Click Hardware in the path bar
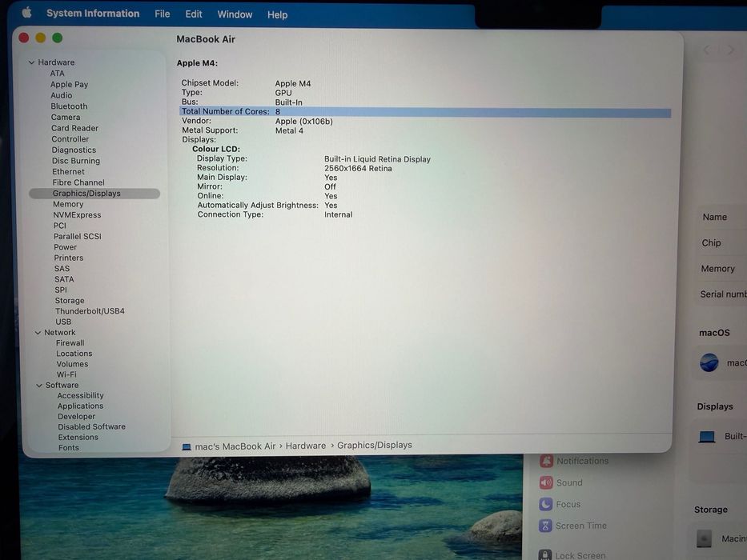This screenshot has width=747, height=560. coord(306,446)
